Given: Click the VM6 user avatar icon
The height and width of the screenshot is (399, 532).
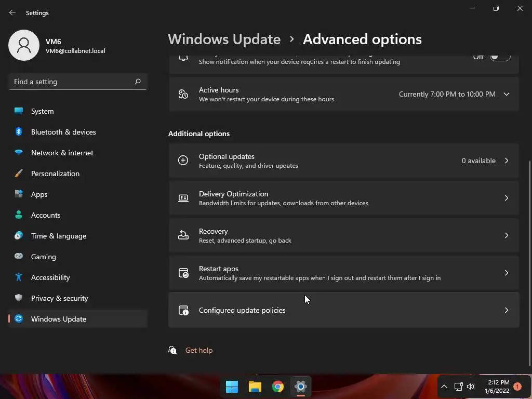Looking at the screenshot, I should (24, 45).
